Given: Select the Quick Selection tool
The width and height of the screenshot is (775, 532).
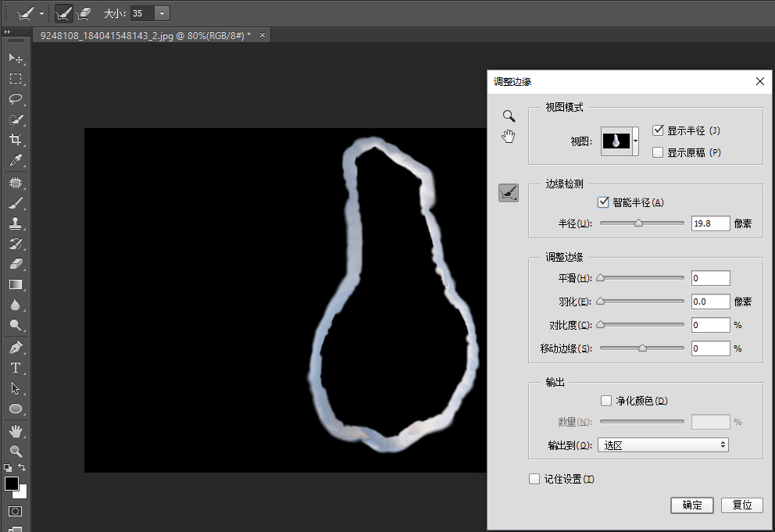Looking at the screenshot, I should 16,120.
